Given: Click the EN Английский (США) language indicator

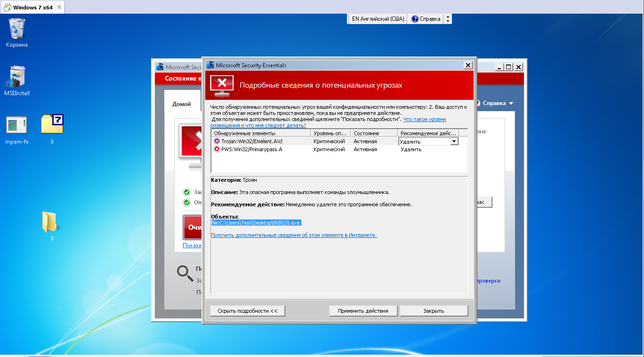Looking at the screenshot, I should click(378, 19).
